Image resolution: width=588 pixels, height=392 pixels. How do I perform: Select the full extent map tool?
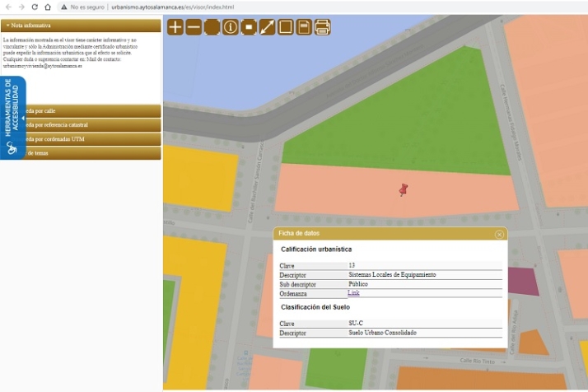[x=212, y=27]
